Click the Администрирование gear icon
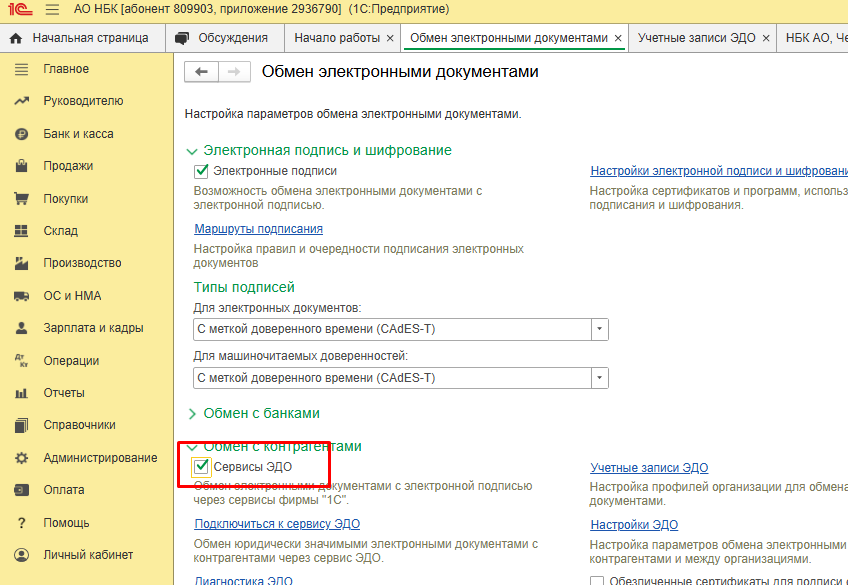The image size is (848, 585). [x=21, y=458]
